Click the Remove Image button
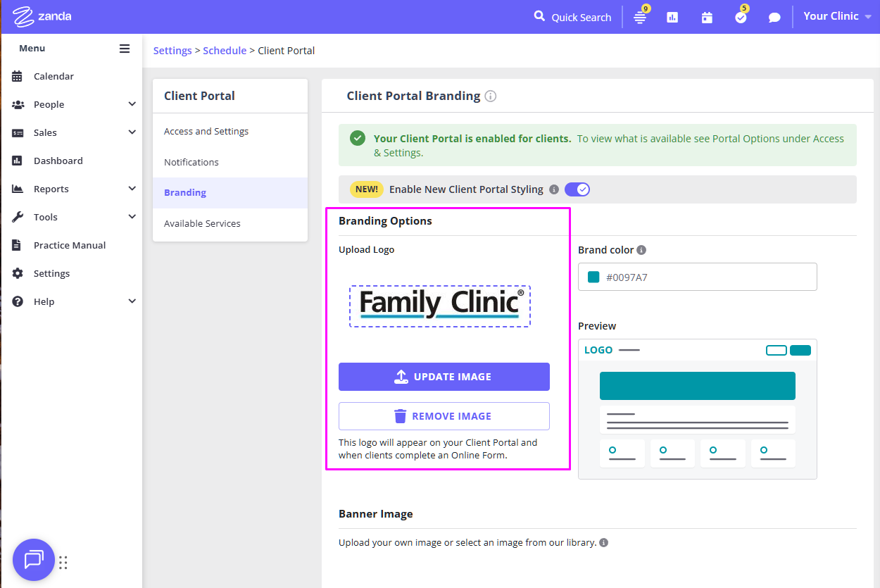 [x=444, y=416]
